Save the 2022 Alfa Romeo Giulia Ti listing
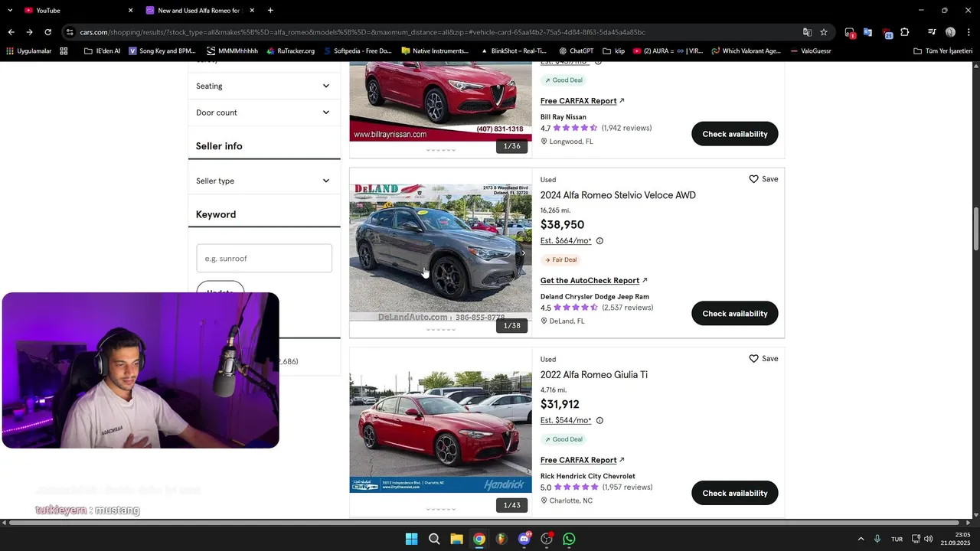The height and width of the screenshot is (551, 980). coord(763,359)
